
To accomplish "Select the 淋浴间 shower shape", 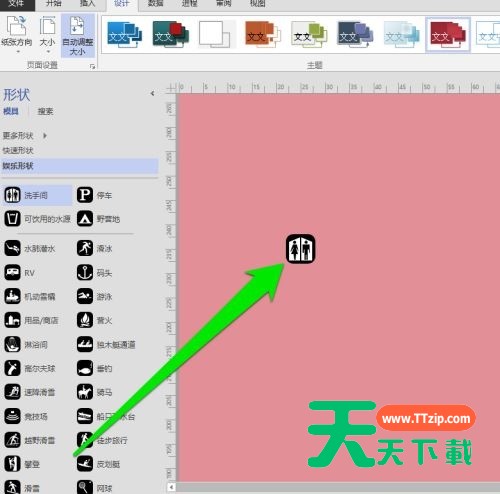I will coord(26,344).
